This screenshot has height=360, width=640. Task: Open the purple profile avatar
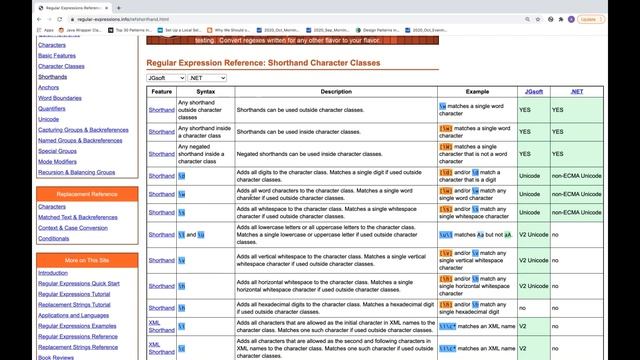(x=571, y=19)
